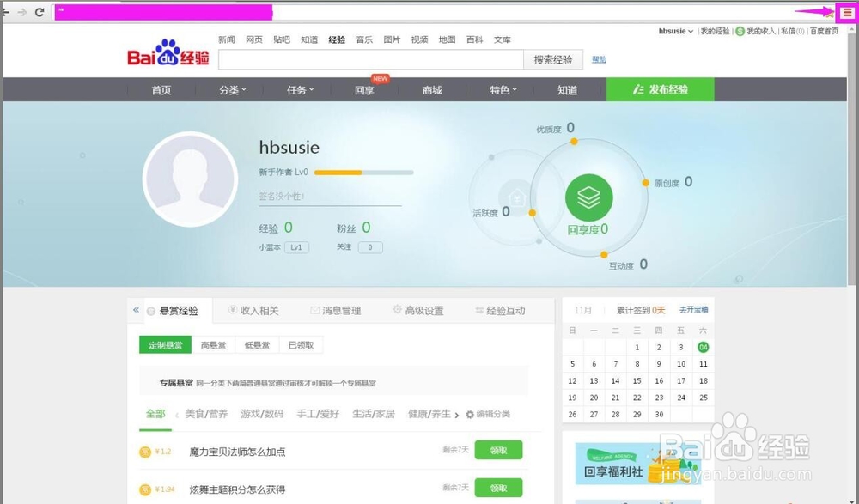Select the 健康/养生 category
The width and height of the screenshot is (859, 504).
429,414
